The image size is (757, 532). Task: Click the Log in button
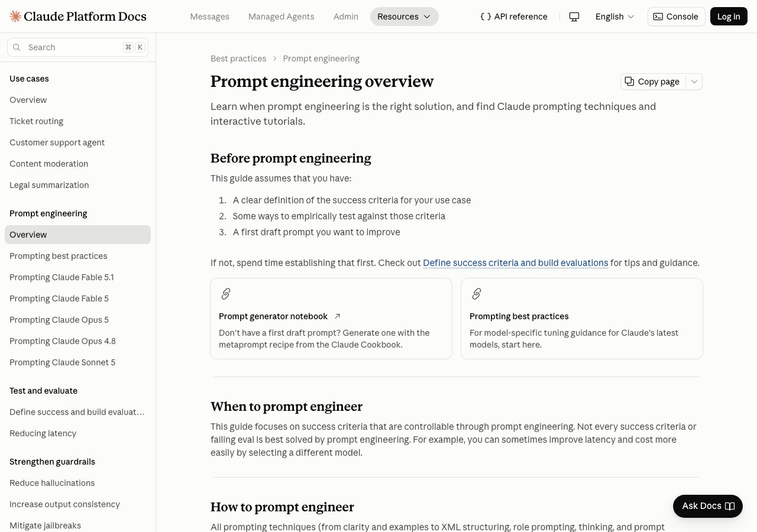(729, 17)
